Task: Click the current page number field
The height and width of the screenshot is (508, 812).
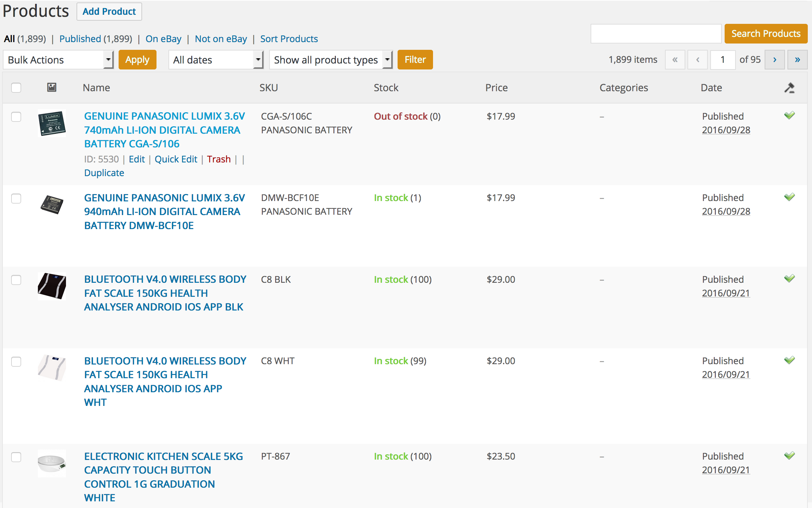Action: click(723, 60)
